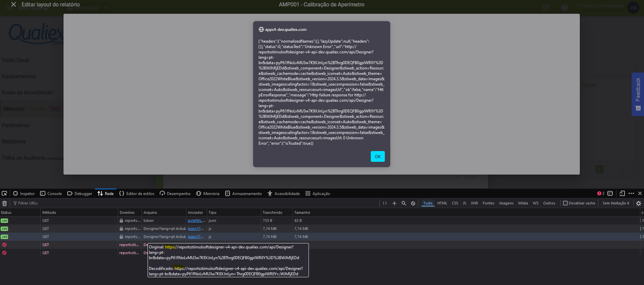This screenshot has width=644, height=285.
Task: Click the json type cell
Action: 212,221
